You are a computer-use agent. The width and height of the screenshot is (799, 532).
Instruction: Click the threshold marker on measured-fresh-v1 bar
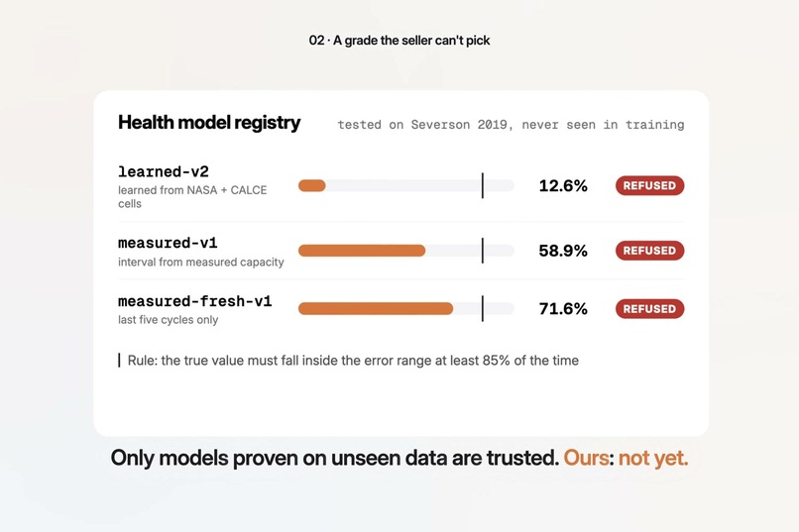tap(483, 308)
